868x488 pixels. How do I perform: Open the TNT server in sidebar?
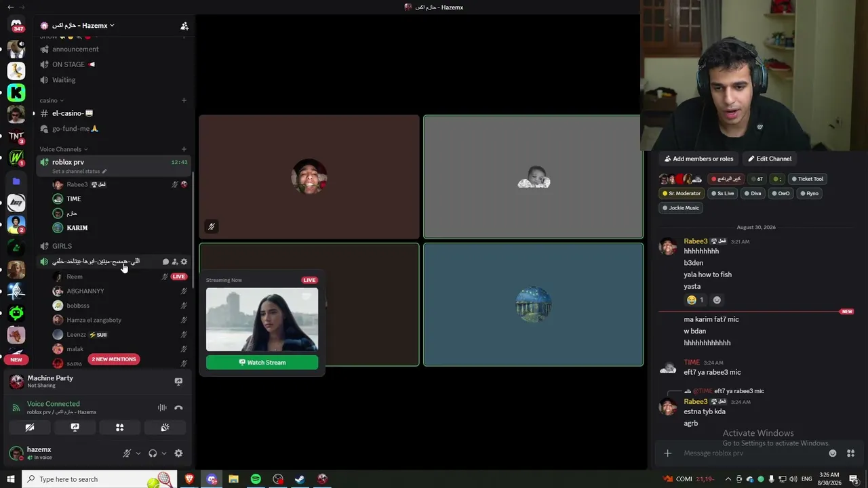click(16, 136)
